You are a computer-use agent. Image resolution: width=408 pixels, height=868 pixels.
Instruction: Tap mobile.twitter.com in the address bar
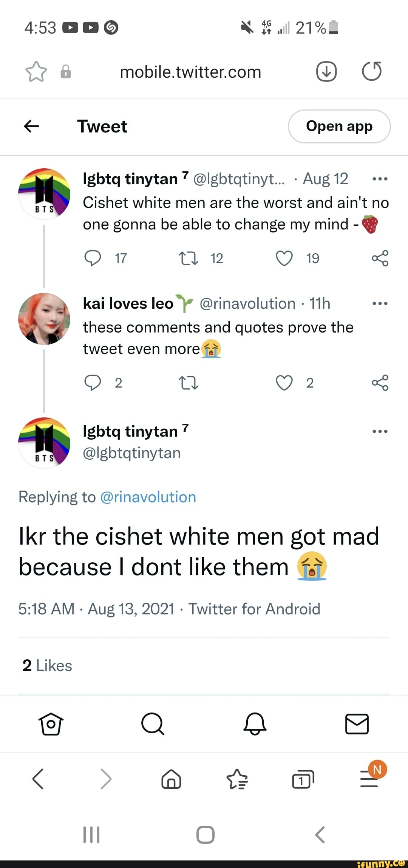tap(190, 72)
